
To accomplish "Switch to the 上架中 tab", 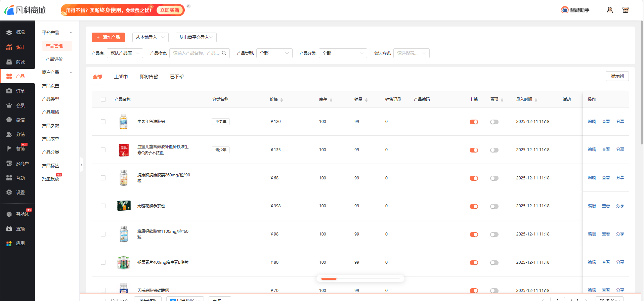I will (121, 77).
